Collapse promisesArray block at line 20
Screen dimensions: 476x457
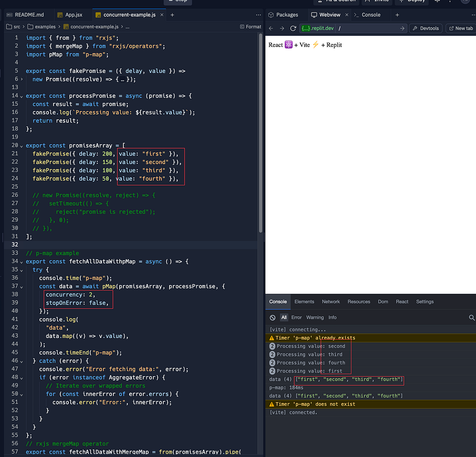click(22, 146)
